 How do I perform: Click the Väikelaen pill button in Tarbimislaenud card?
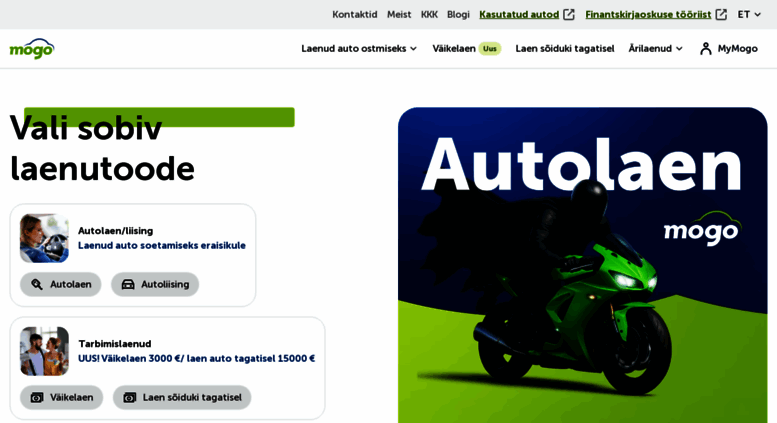(x=61, y=397)
